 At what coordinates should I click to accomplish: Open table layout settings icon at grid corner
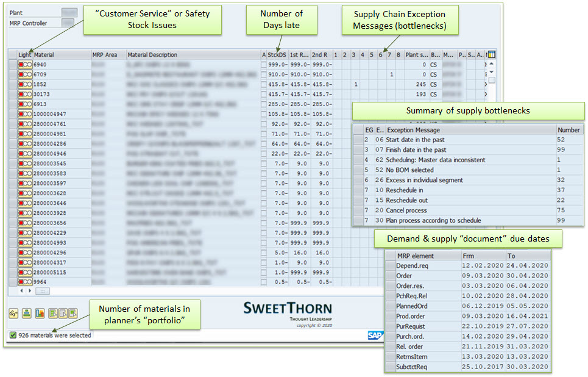coord(491,54)
